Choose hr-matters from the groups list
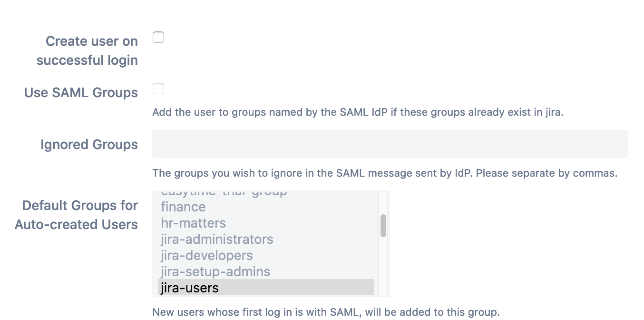Screen dimensions: 644x320 click(x=193, y=223)
